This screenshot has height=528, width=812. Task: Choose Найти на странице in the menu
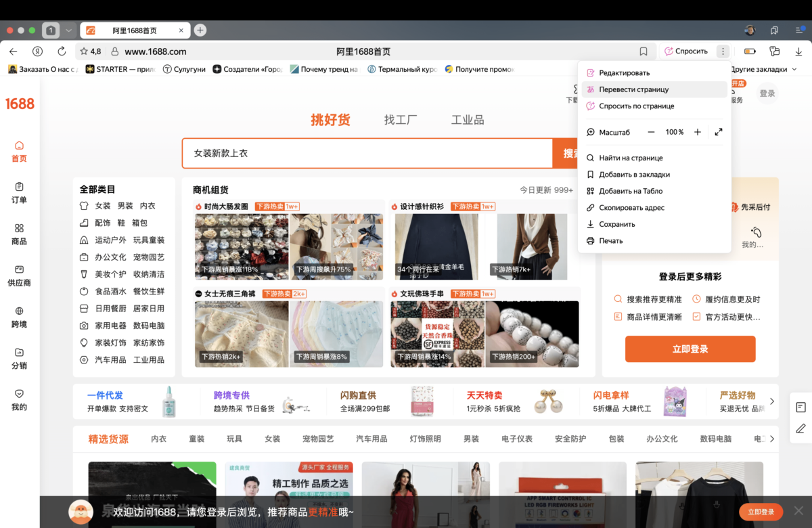click(654, 158)
